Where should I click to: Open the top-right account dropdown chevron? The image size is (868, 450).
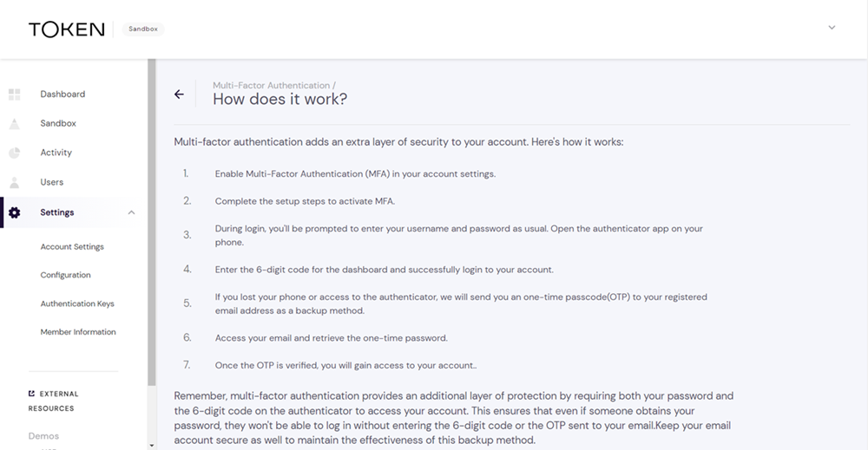[832, 28]
